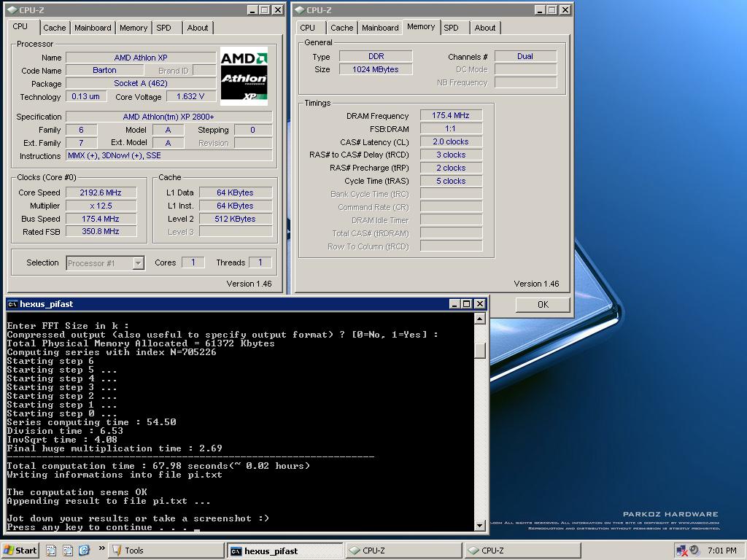This screenshot has height=560, width=747.
Task: Expand the Processor #1 selection dropdown
Action: [138, 262]
